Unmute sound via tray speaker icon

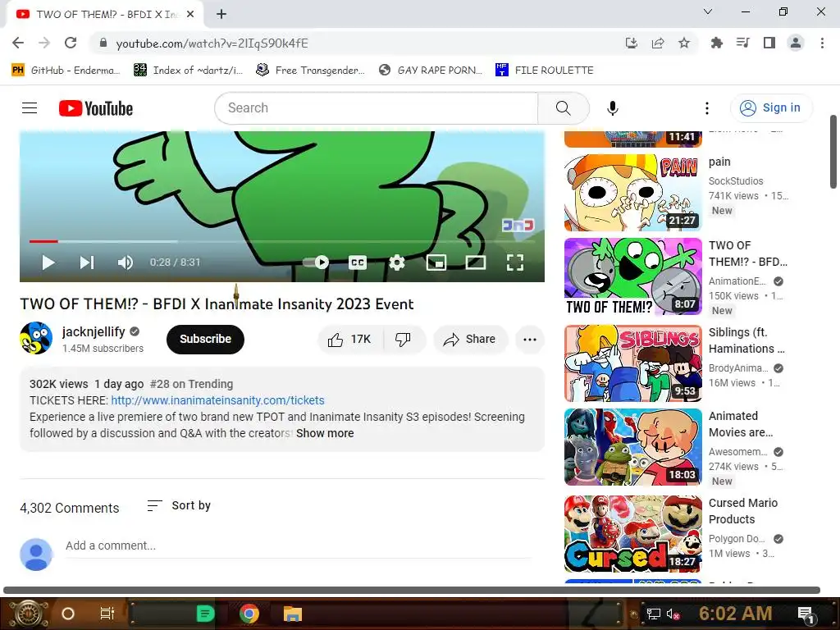(x=673, y=614)
